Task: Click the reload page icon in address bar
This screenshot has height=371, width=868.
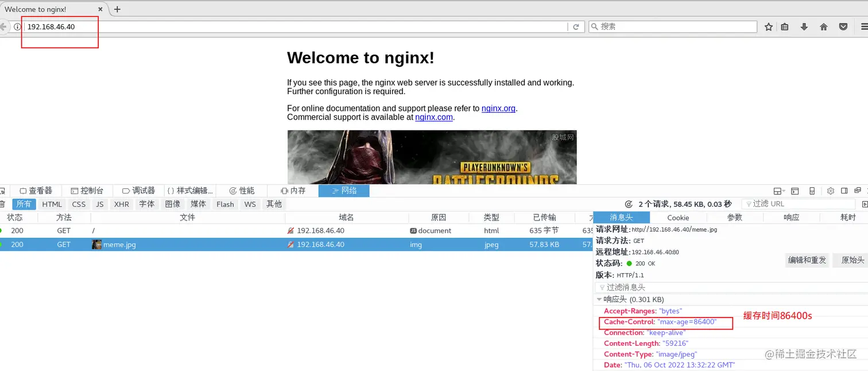Action: coord(576,26)
